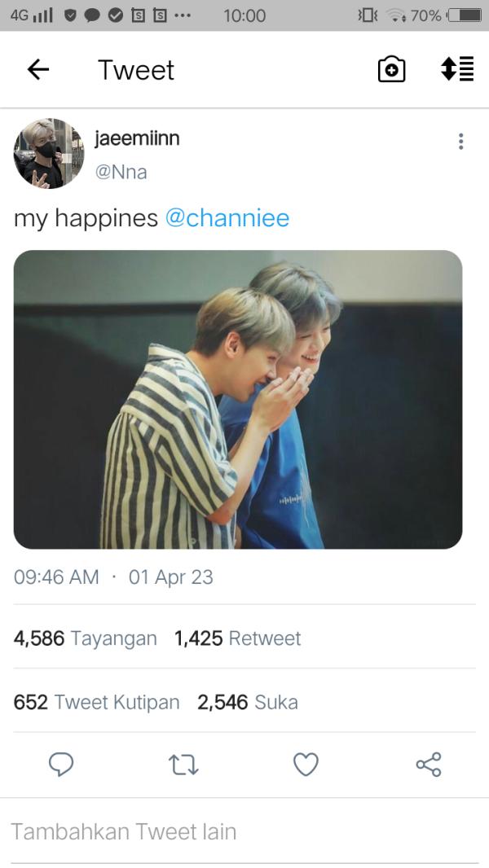Screen dimensions: 489x868
Task: Open the add photo camera icon
Action: click(392, 70)
